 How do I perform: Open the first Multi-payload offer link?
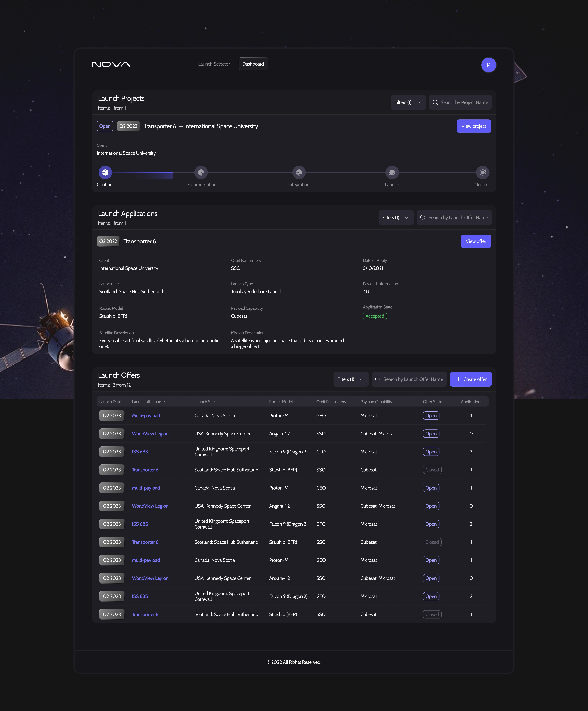click(146, 415)
